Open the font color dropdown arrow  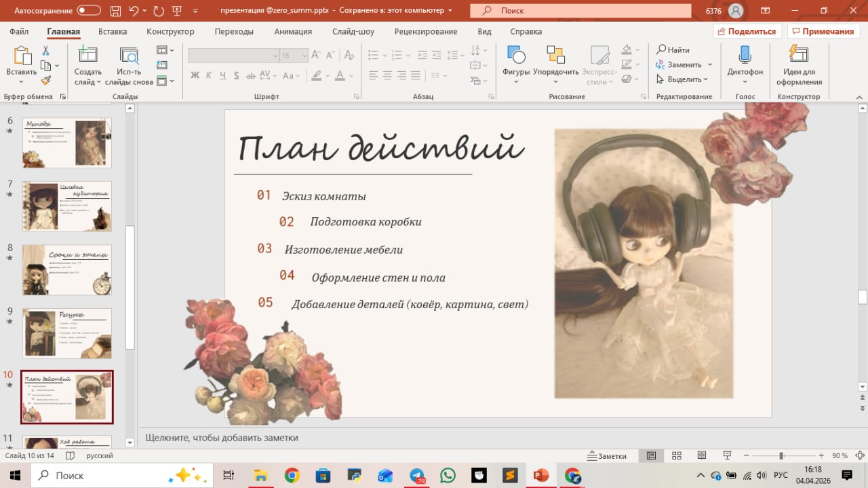[x=351, y=75]
